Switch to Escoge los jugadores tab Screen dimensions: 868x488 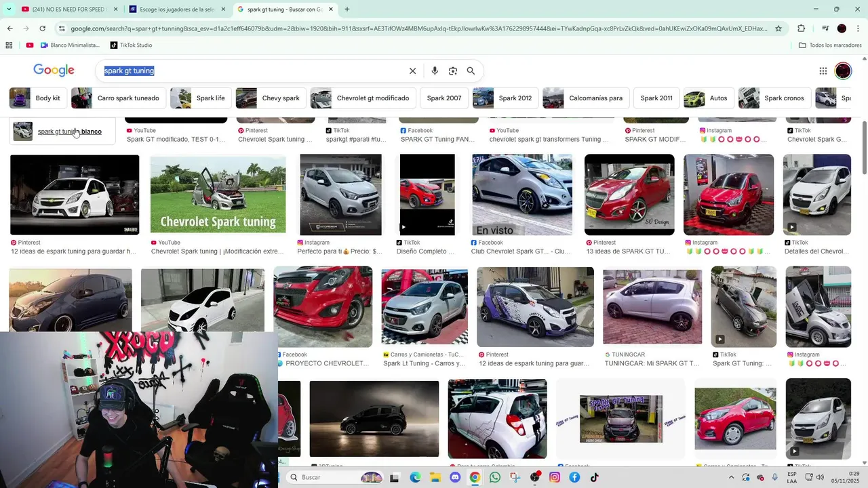[x=178, y=9]
